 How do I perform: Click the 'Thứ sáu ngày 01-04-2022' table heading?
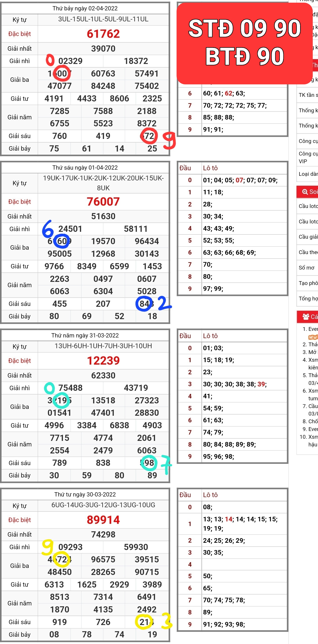(x=85, y=167)
